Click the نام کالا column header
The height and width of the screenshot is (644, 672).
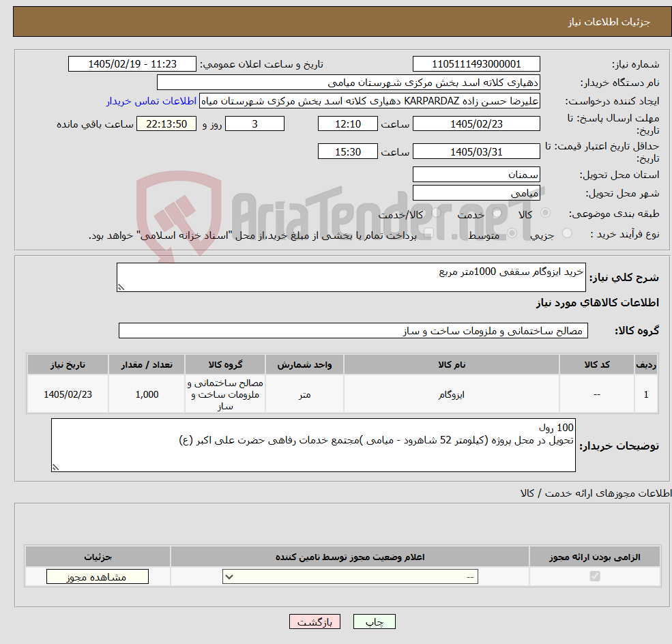point(451,364)
